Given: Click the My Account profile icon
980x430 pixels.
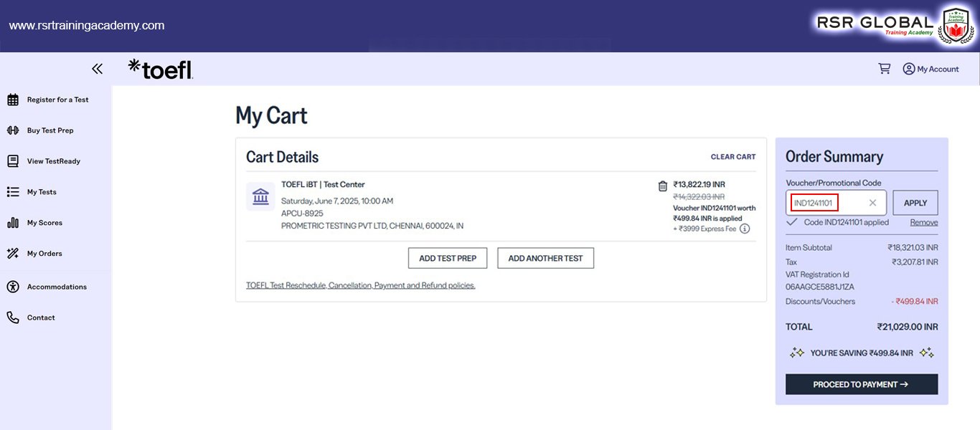Looking at the screenshot, I should (x=909, y=69).
